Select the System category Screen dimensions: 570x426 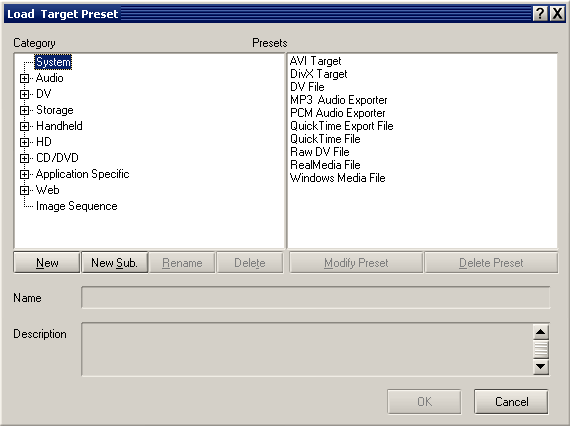(x=53, y=62)
